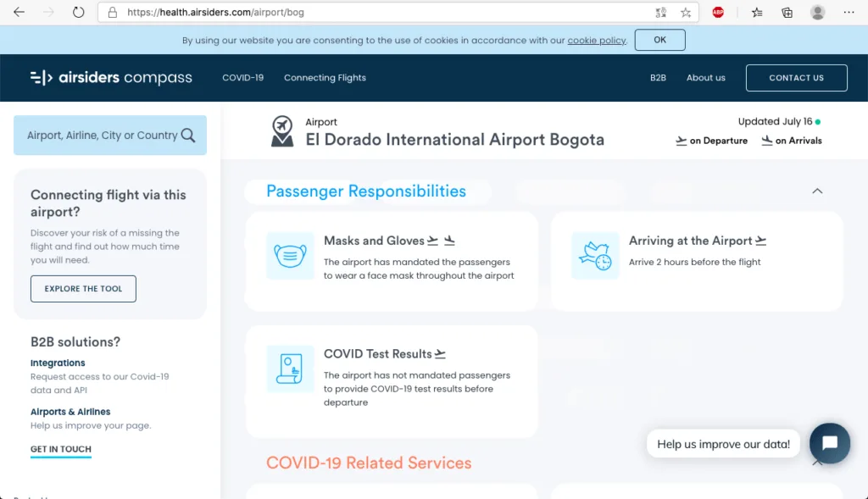Accept cookies with the OK button
Screen dimensions: 868x499
tap(659, 40)
